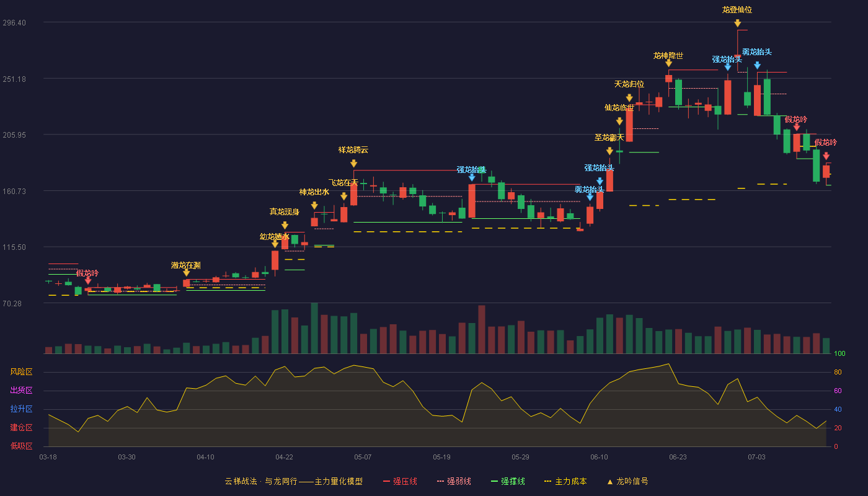Toggle the 龙吟信号 legend item
This screenshot has height=496, width=868.
pyautogui.click(x=627, y=481)
